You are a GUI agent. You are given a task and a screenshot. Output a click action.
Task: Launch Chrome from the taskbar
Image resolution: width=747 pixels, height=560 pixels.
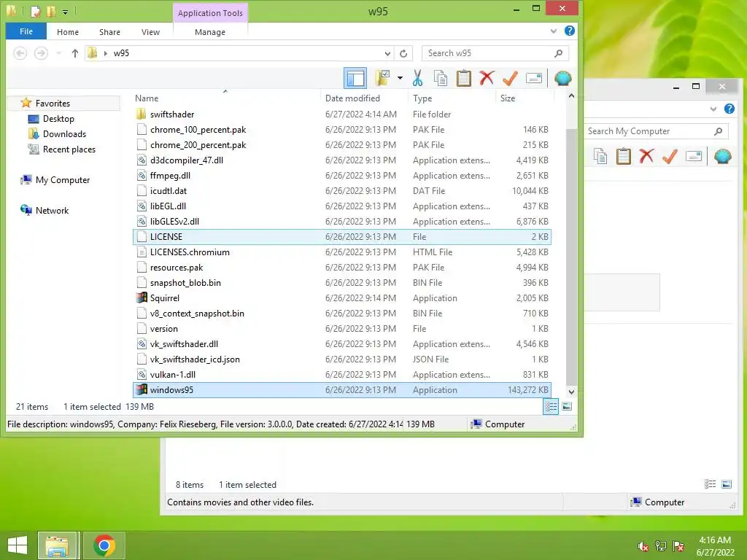[104, 545]
